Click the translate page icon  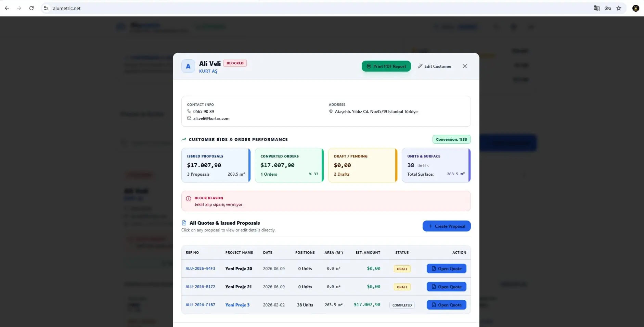coord(596,8)
